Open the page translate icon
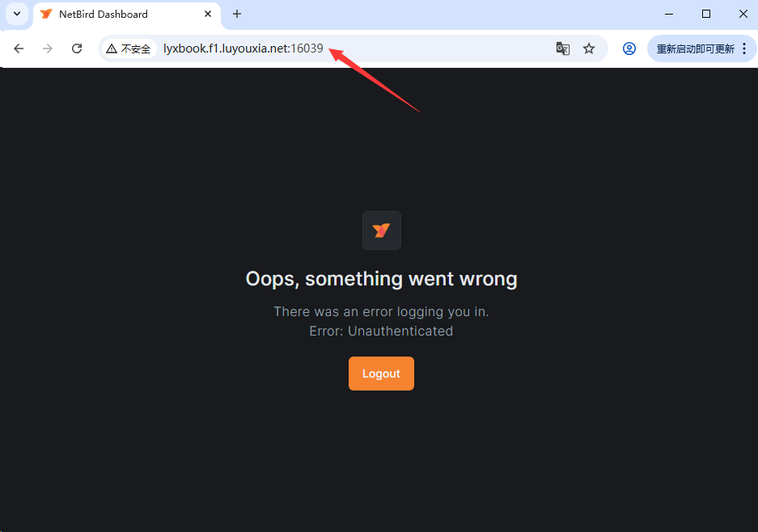The image size is (758, 532). (x=563, y=49)
